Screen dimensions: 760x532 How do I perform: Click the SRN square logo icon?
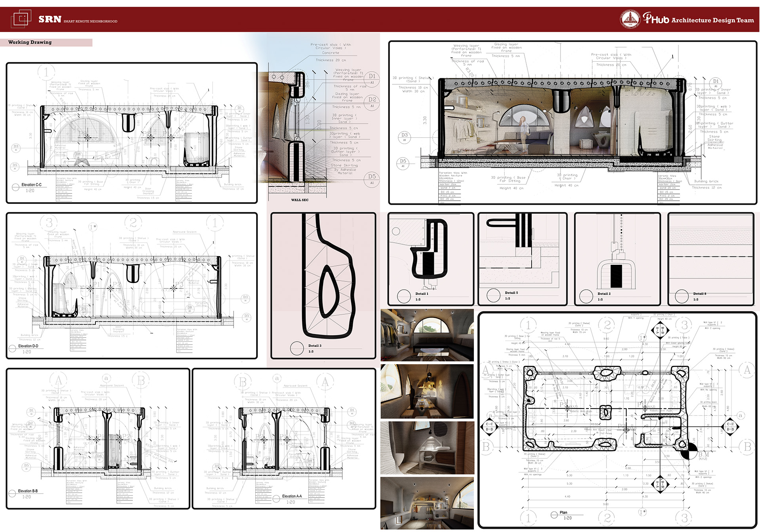pyautogui.click(x=21, y=19)
